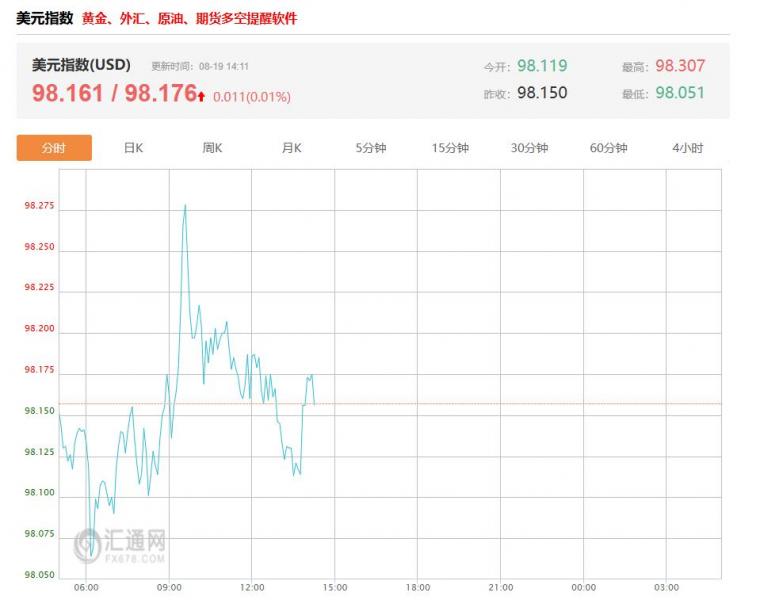Screen dimensions: 760x600
Task: Open the 周K chart tab
Action: point(212,148)
